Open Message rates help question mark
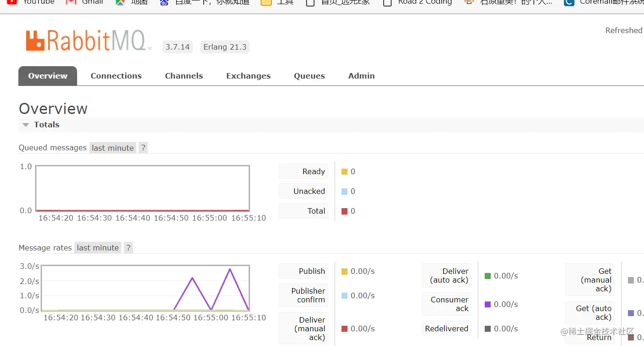This screenshot has height=346, width=644. pos(129,248)
